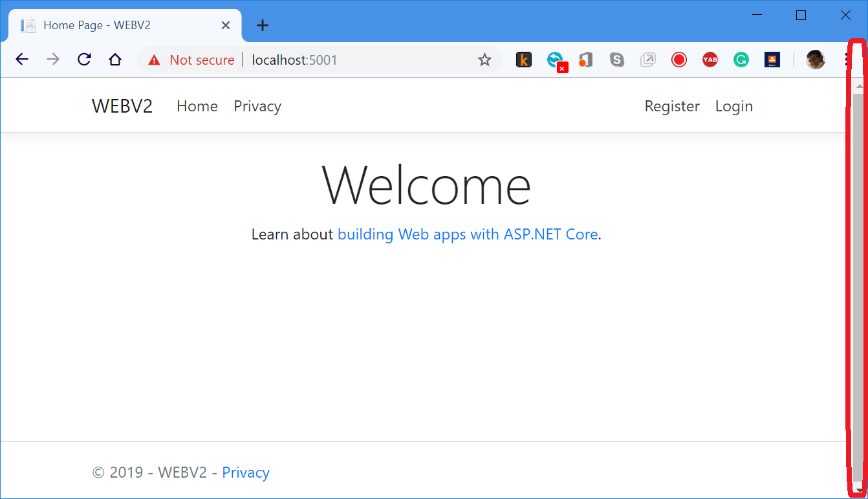Open the browser home page button
868x499 pixels.
(115, 60)
